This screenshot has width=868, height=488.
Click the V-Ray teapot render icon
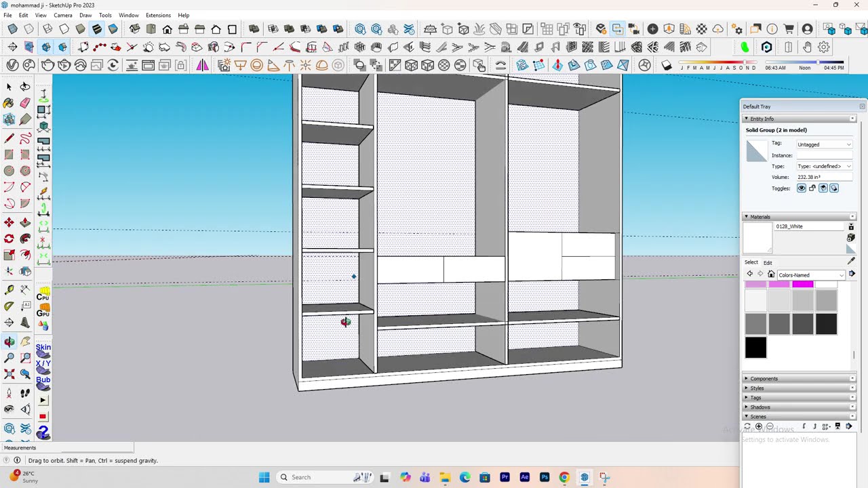click(x=47, y=65)
